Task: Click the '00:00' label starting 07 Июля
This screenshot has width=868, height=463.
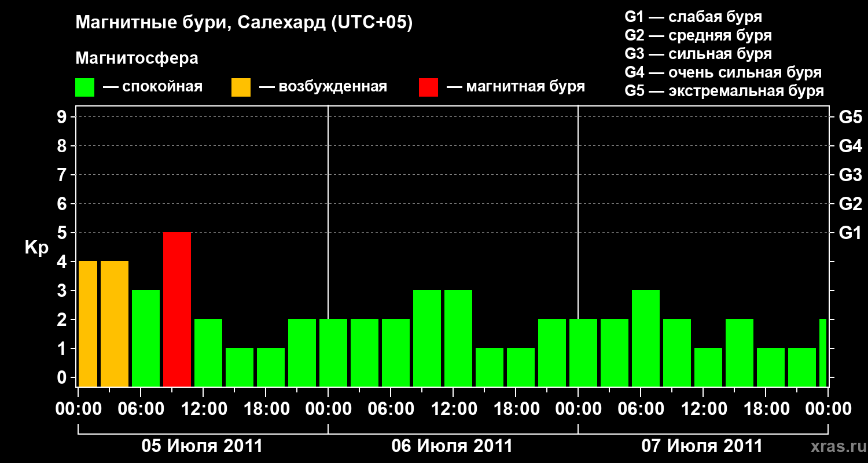Action: pyautogui.click(x=578, y=409)
